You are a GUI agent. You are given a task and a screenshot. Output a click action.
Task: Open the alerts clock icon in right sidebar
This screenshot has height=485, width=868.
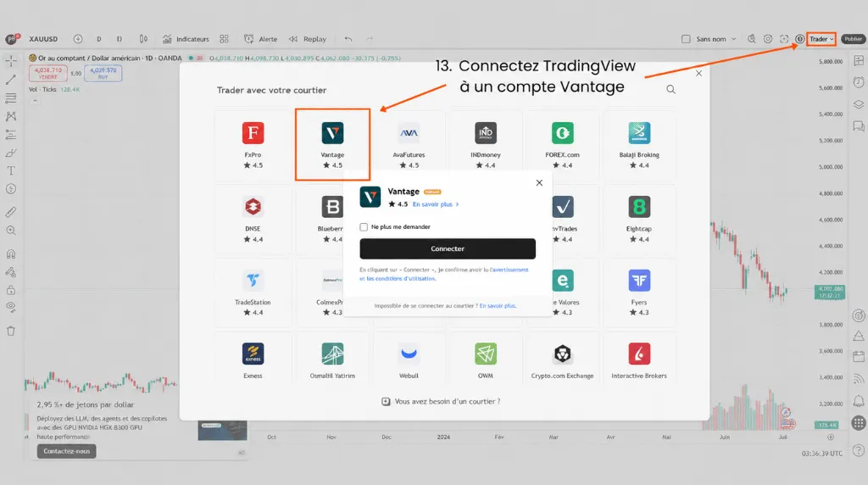click(x=859, y=82)
